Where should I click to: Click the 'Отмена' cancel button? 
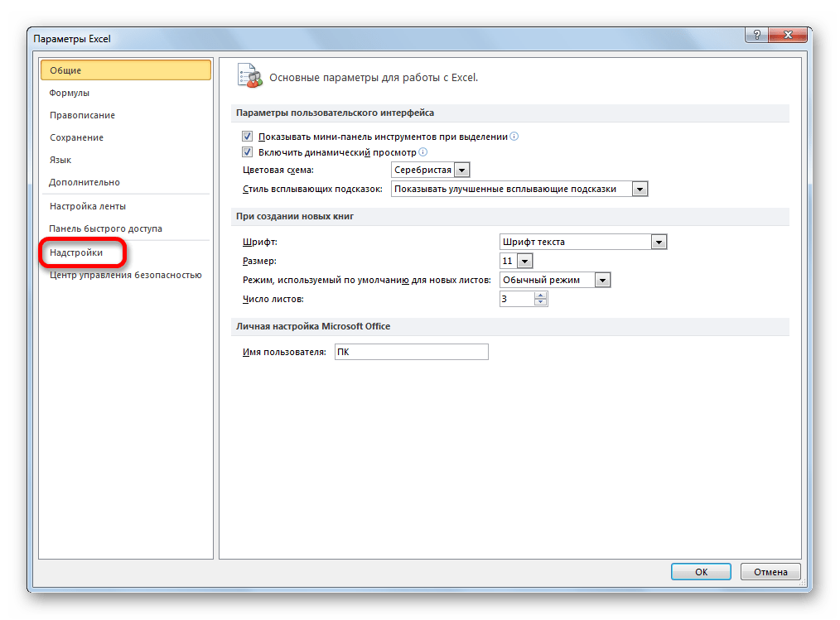[770, 572]
